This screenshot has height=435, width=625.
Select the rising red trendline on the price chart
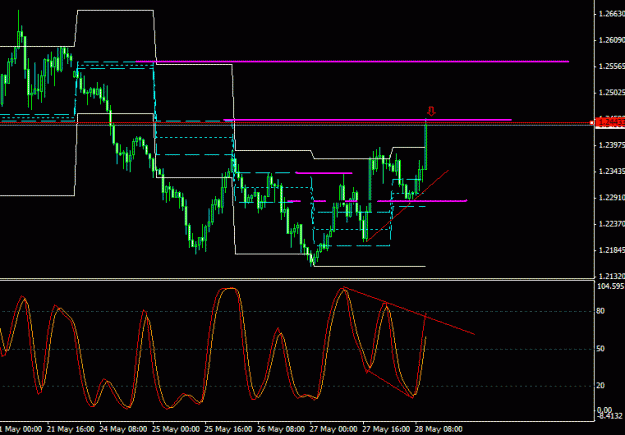tap(407, 206)
